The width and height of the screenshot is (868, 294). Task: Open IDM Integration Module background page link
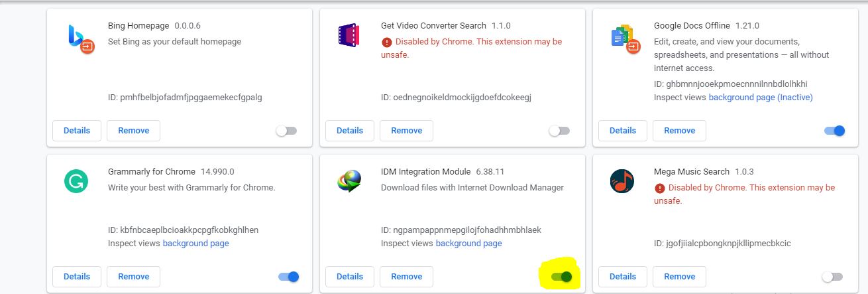pos(468,244)
